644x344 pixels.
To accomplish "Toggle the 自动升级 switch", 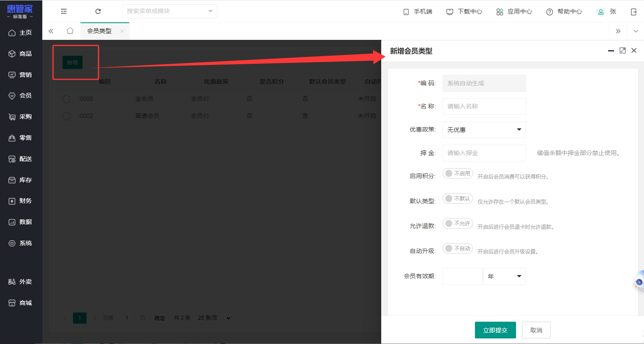I will (x=458, y=248).
